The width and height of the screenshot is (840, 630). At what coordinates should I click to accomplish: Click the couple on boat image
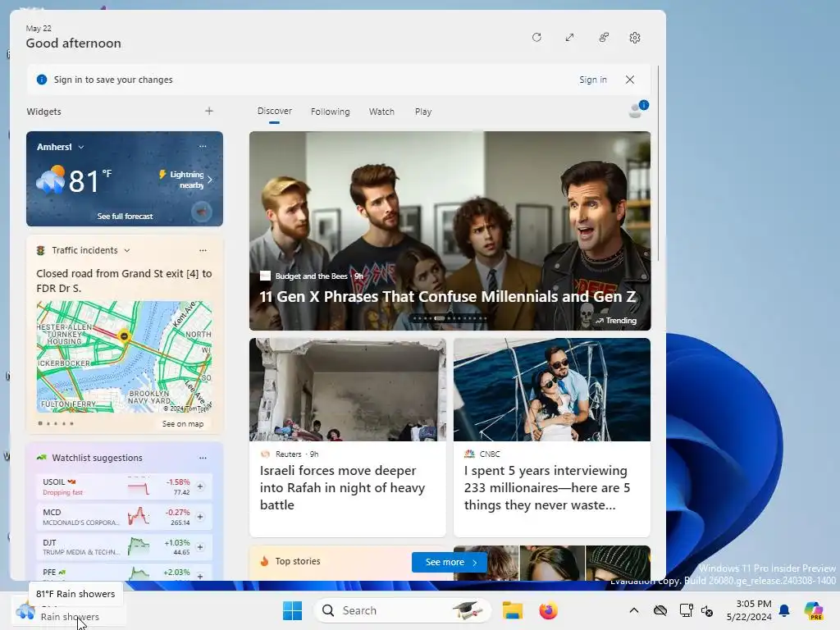tap(552, 390)
